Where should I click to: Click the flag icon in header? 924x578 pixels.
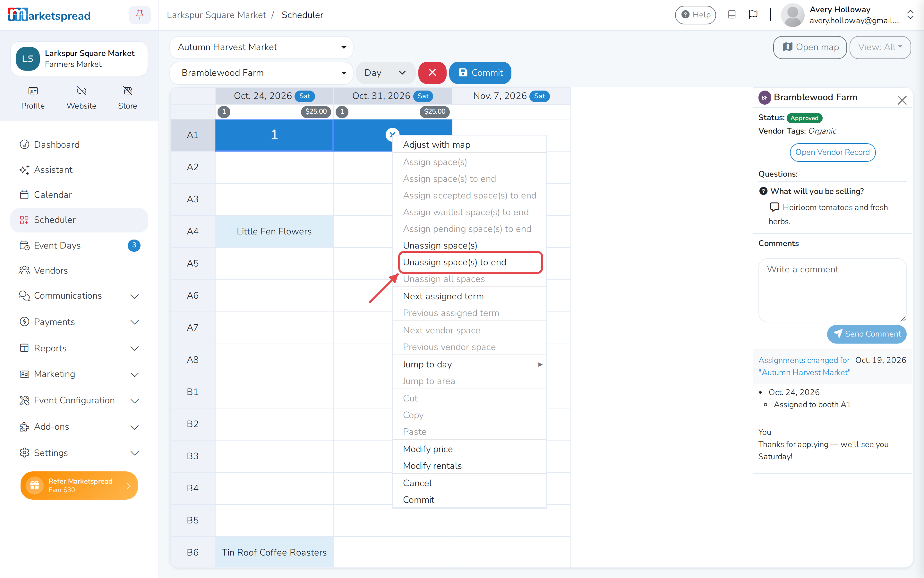(x=753, y=14)
